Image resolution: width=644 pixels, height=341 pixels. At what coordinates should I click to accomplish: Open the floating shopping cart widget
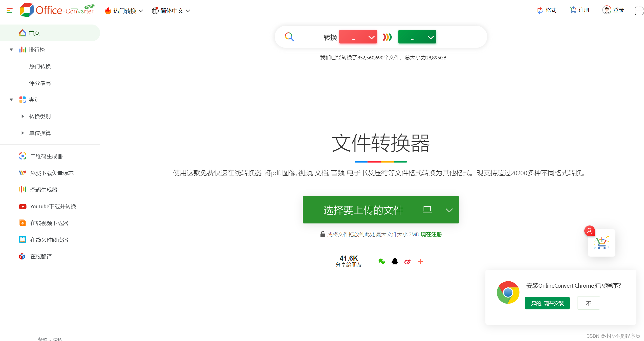point(601,243)
